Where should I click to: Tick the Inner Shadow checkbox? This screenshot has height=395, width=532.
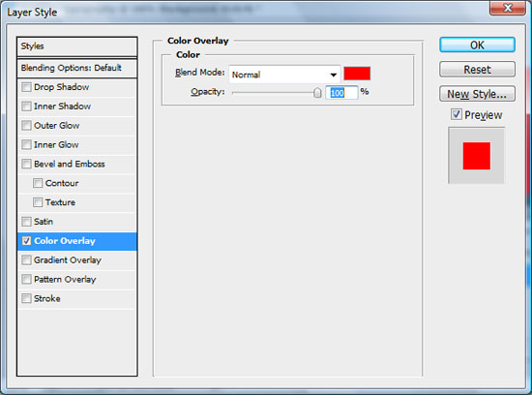[x=26, y=106]
